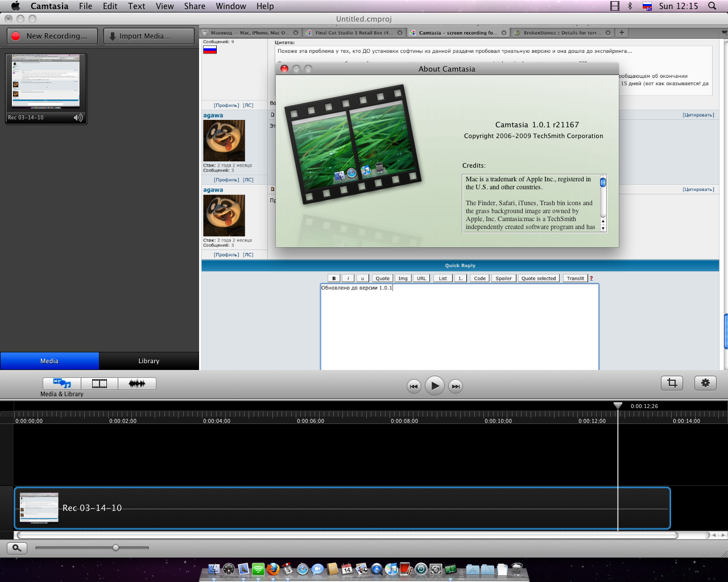Click the timeline zoom magnifier icon
Image resolution: width=728 pixels, height=582 pixels.
click(16, 548)
